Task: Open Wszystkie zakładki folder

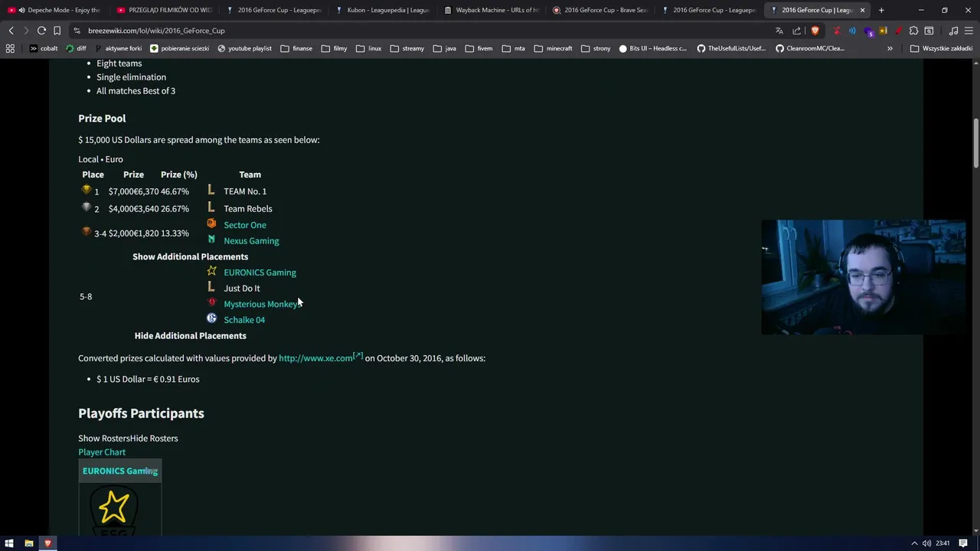Action: click(941, 48)
